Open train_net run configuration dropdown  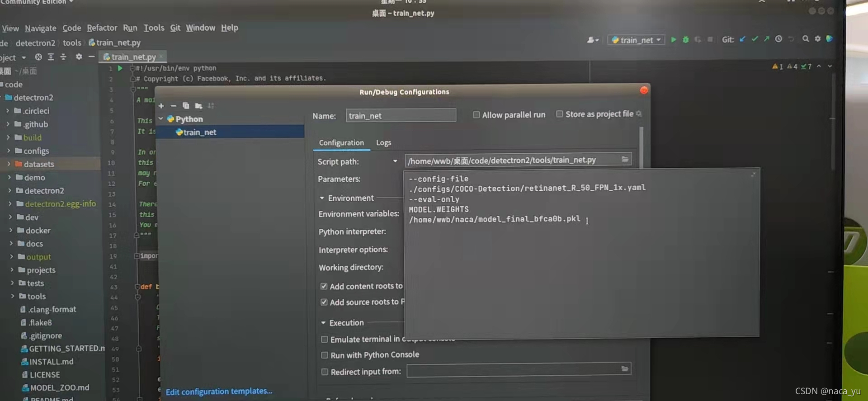[x=636, y=40]
